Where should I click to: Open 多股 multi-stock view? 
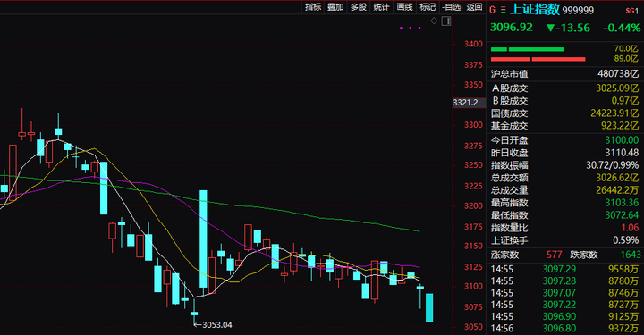click(359, 7)
